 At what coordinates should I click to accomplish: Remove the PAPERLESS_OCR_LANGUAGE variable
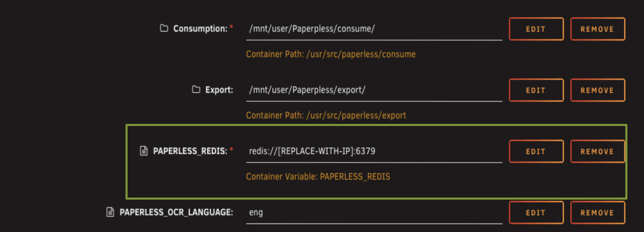597,213
